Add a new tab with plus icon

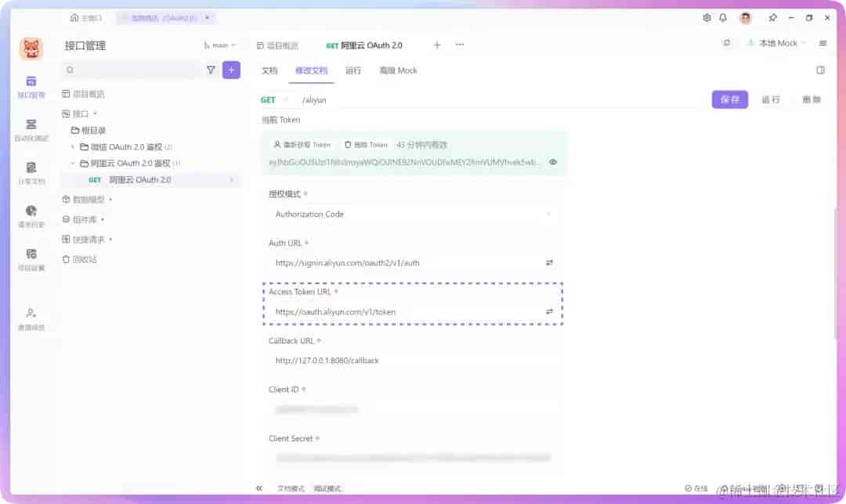tap(437, 45)
